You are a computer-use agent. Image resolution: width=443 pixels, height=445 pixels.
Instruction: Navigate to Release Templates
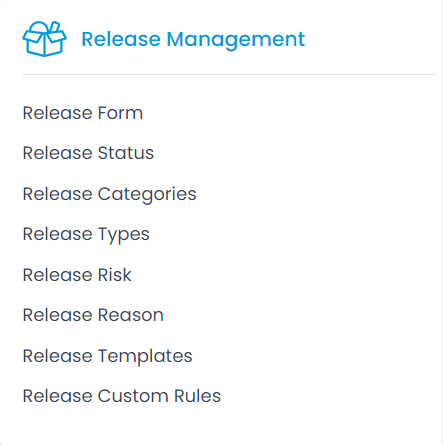click(107, 356)
